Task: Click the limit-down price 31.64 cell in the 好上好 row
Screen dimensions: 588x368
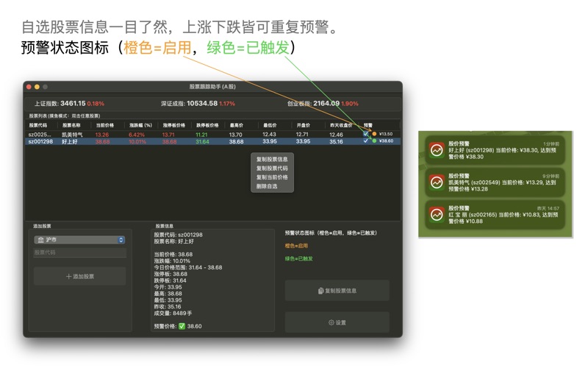Action: (x=202, y=141)
